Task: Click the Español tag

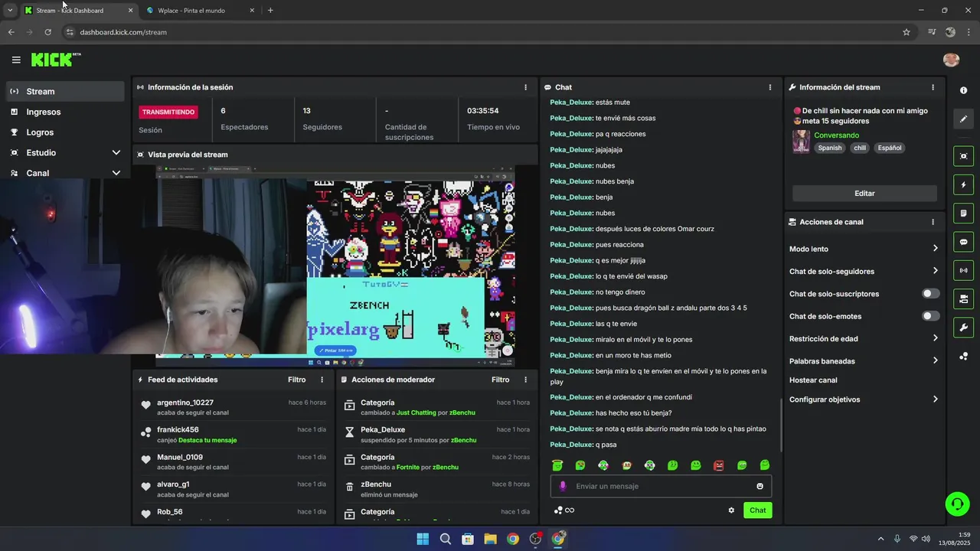Action: (x=890, y=148)
